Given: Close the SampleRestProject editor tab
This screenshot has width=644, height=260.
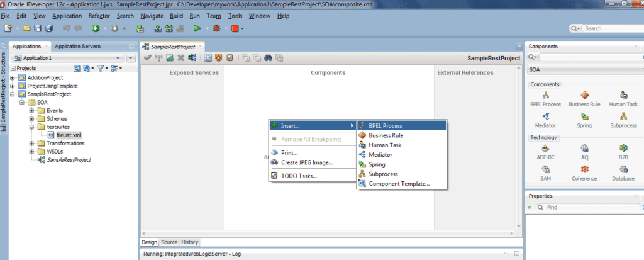Looking at the screenshot, I should (201, 47).
